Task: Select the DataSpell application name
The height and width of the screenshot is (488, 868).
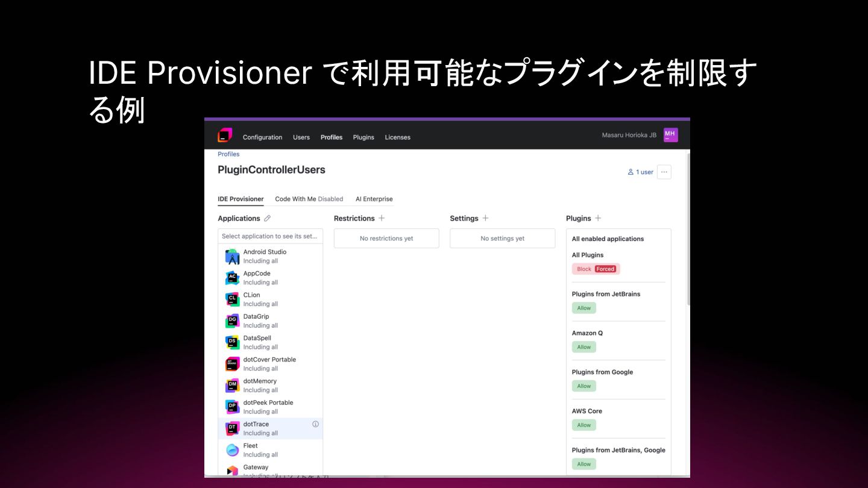Action: (x=257, y=338)
